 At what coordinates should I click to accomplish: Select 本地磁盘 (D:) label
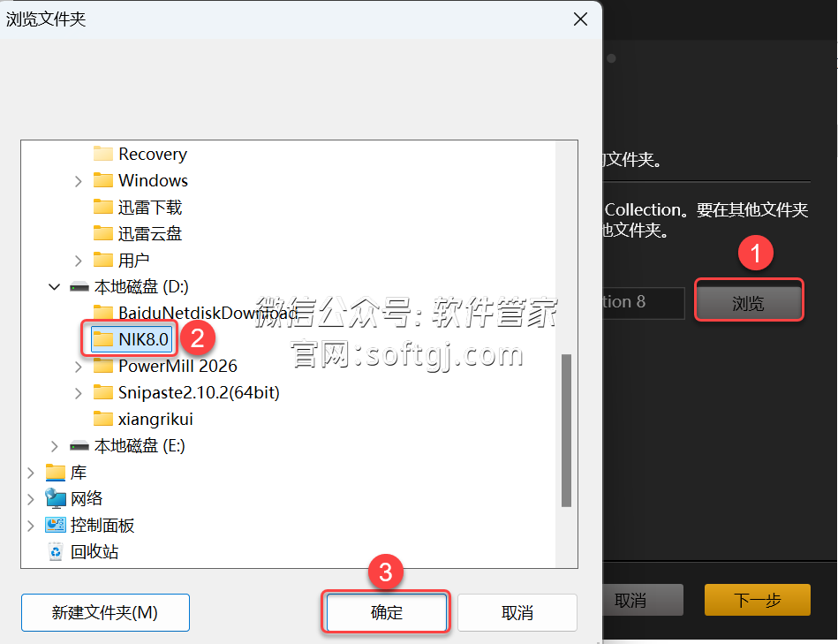141,287
